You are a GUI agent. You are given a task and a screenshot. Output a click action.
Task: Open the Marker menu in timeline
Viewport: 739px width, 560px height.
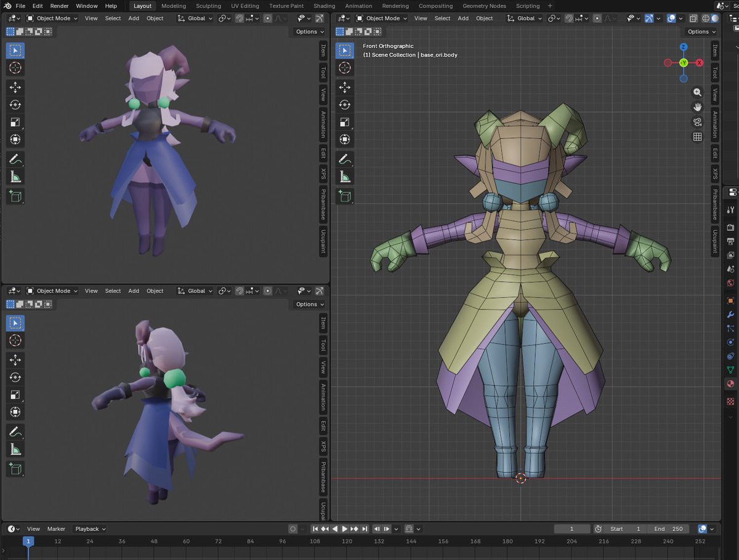coord(56,529)
